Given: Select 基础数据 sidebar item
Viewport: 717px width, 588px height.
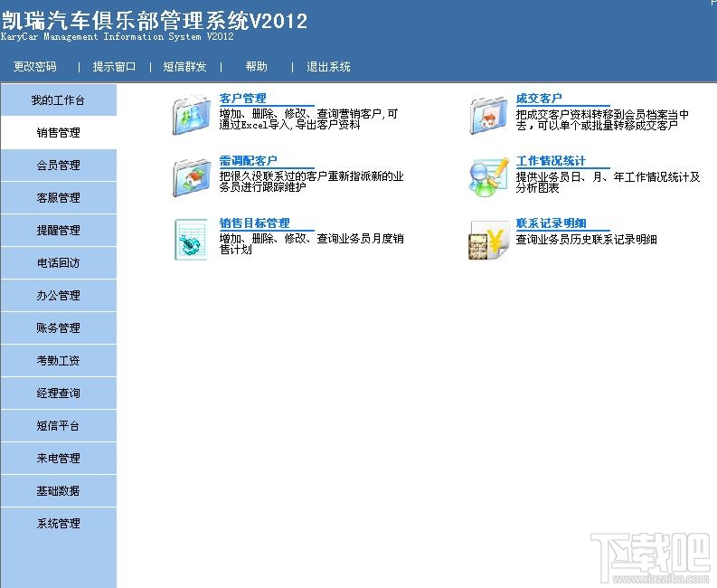Looking at the screenshot, I should click(59, 490).
